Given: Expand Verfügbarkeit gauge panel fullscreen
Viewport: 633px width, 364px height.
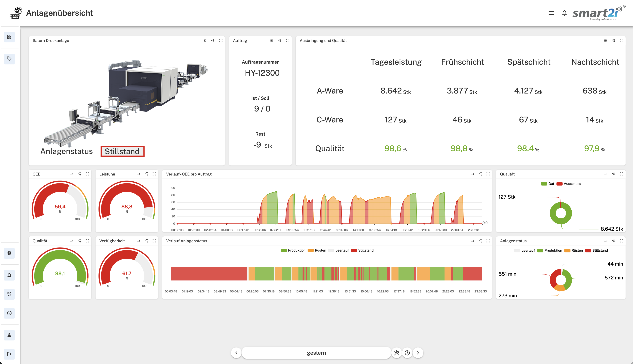Looking at the screenshot, I should 154,241.
